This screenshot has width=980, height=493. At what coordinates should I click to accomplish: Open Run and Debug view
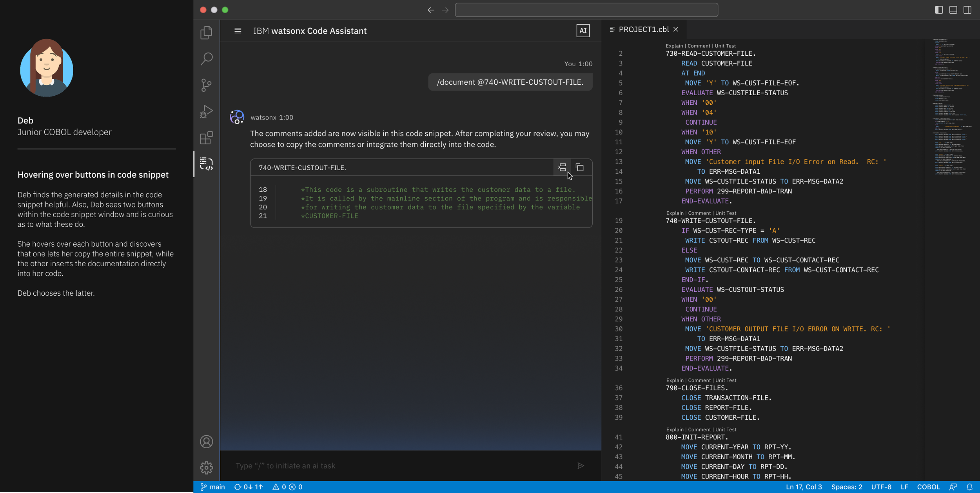coord(206,112)
